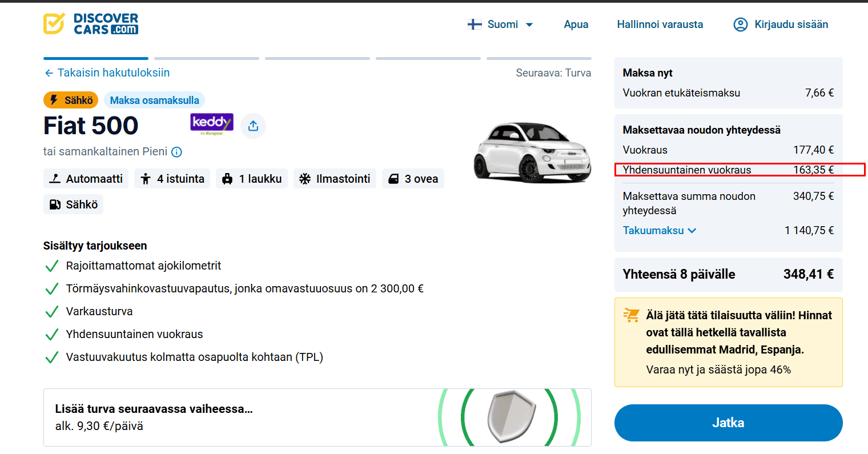Click checkmark beside Vastuuvakuutus kolmatta osapuolta
This screenshot has width=868, height=454.
tap(51, 357)
